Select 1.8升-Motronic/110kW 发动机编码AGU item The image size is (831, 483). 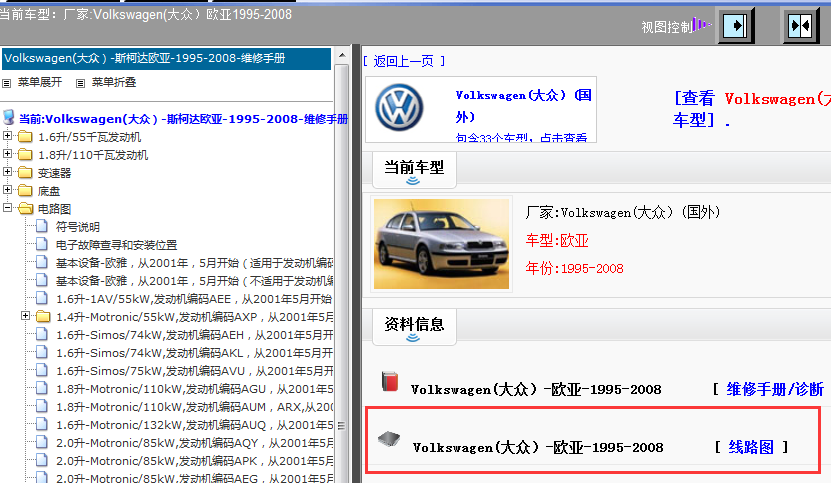click(x=195, y=389)
